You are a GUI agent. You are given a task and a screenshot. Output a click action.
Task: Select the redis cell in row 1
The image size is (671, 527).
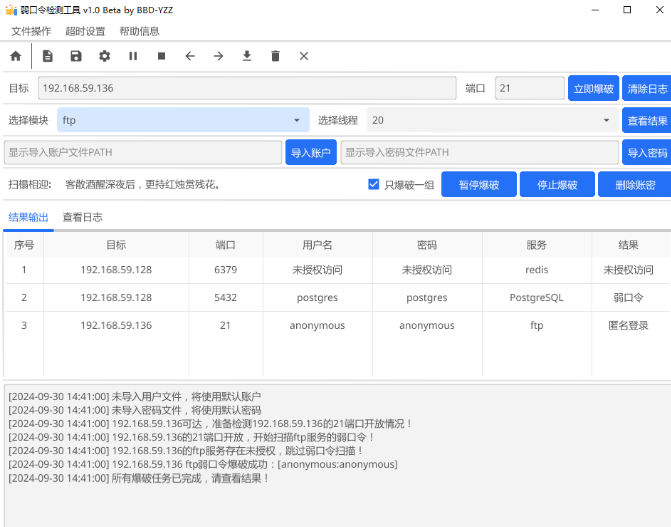pyautogui.click(x=536, y=270)
